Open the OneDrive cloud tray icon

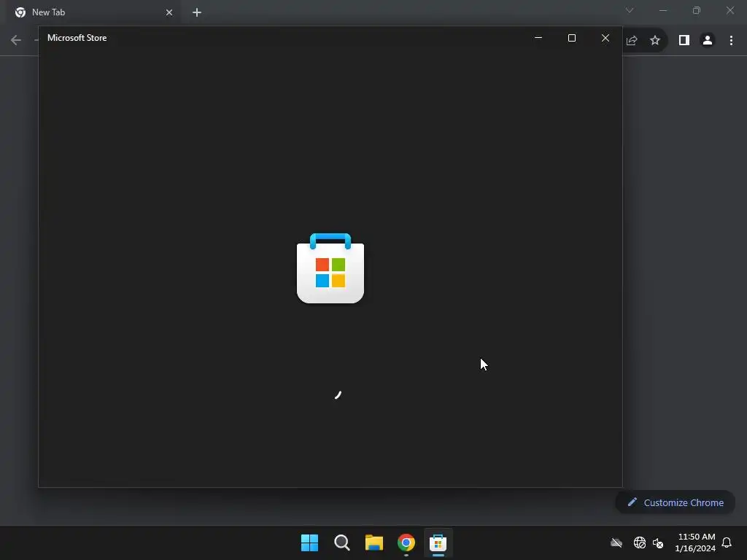click(x=616, y=542)
